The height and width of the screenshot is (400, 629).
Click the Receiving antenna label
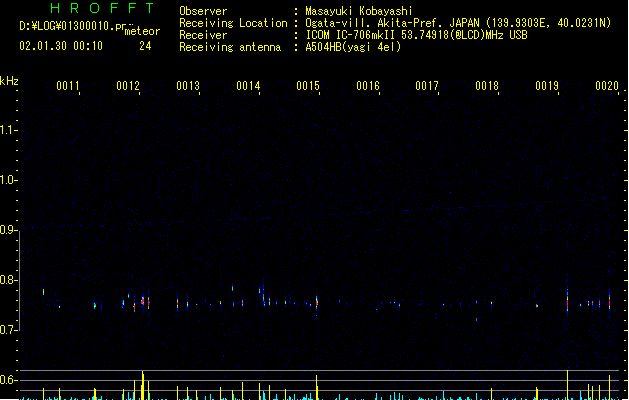(x=230, y=47)
